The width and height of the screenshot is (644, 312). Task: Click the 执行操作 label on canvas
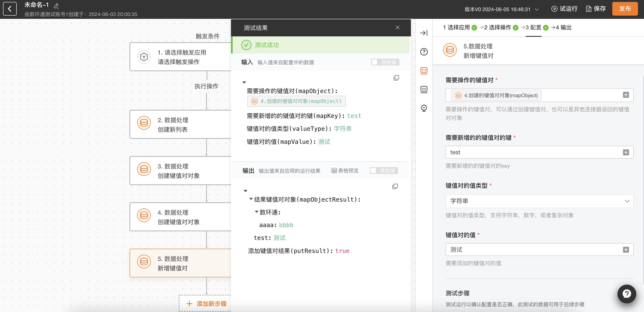[x=207, y=86]
